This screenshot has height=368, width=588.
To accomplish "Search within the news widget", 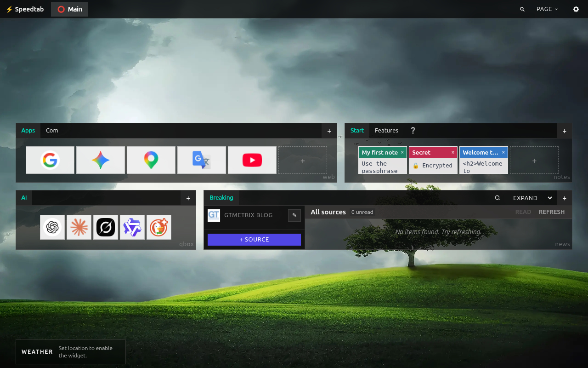I will pyautogui.click(x=498, y=198).
